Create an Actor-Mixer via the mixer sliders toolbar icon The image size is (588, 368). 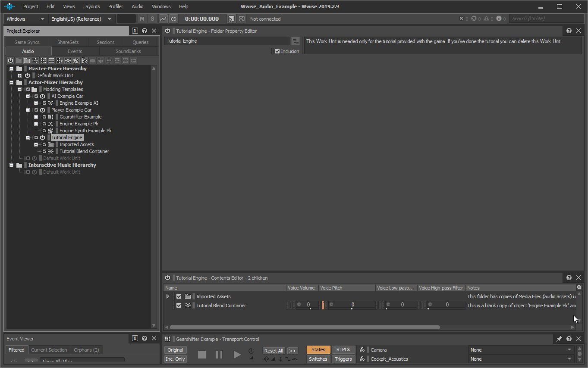(x=35, y=61)
